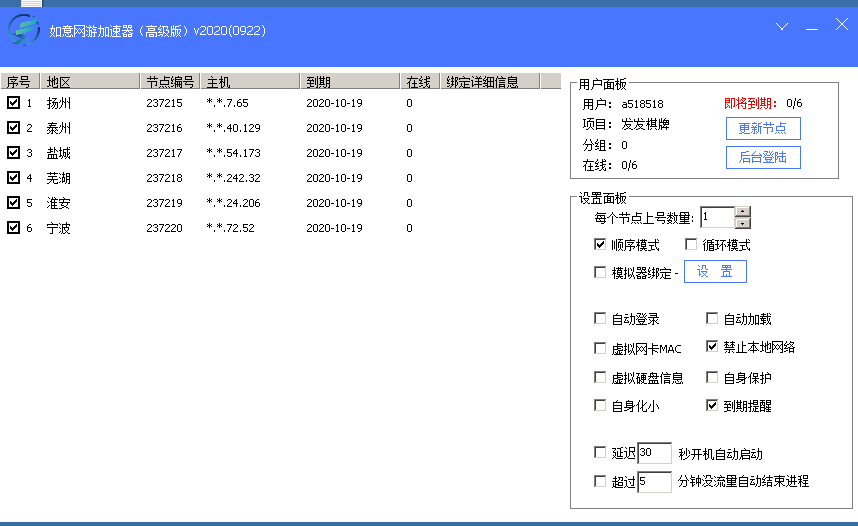Uncheck the row 1 扬州 node checkbox
Screen dimensions: 858x526
13,102
